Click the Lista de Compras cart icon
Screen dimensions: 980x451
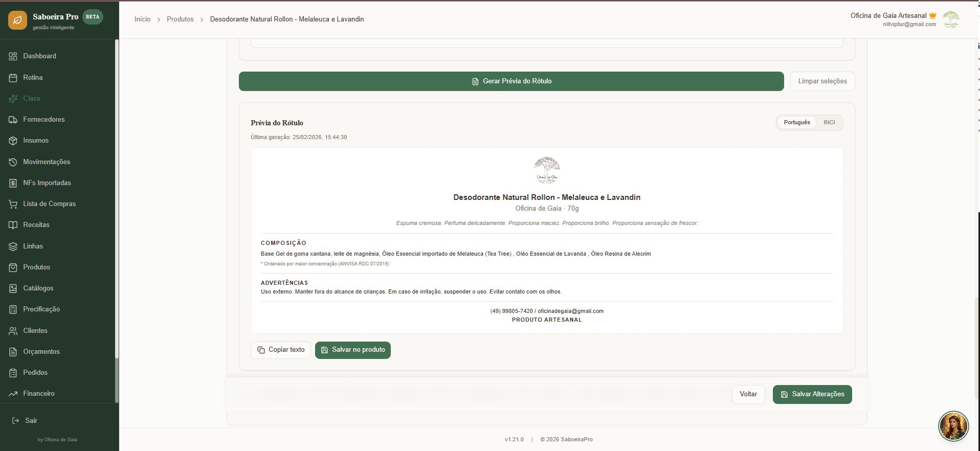point(13,204)
